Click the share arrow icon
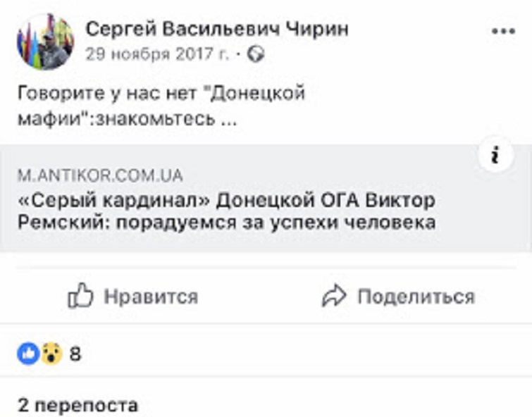Screen dimensions: 532x417 [x=335, y=297]
